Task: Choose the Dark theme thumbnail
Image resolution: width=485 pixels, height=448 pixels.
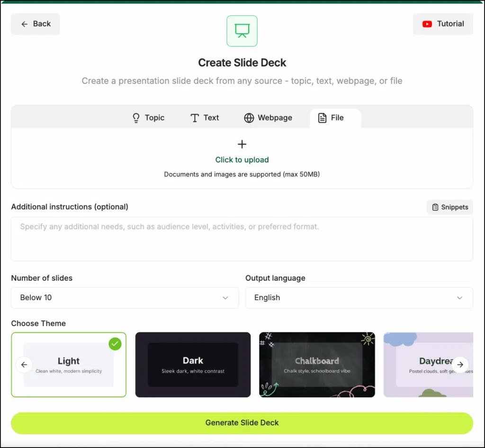Action: coord(193,364)
